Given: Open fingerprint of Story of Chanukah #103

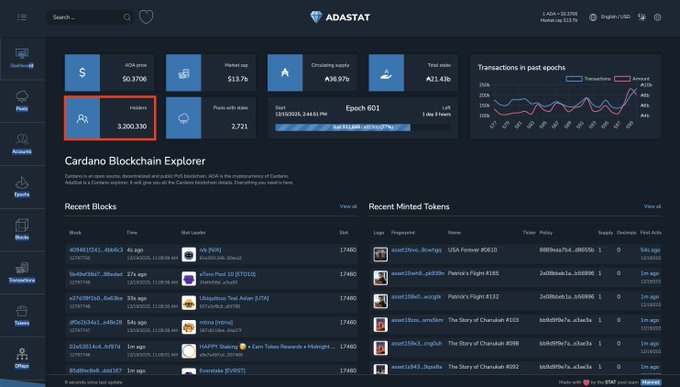Looking at the screenshot, I should tap(417, 320).
